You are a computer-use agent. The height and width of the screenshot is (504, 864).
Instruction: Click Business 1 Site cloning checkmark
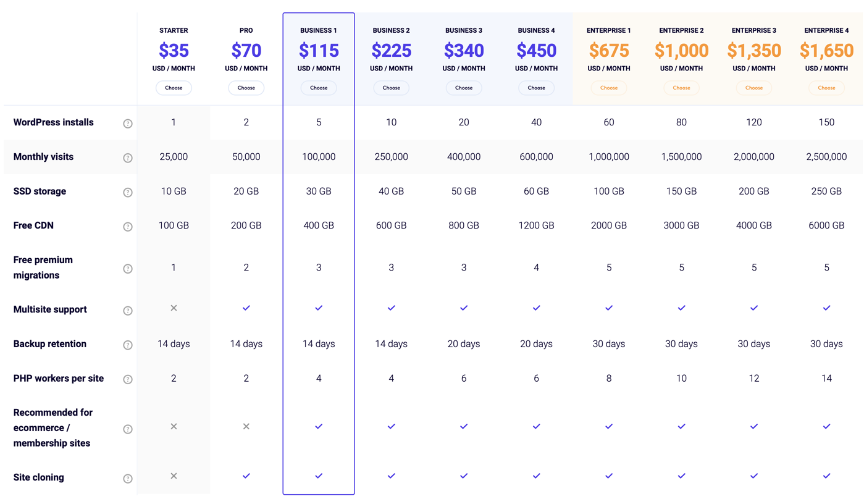click(319, 476)
